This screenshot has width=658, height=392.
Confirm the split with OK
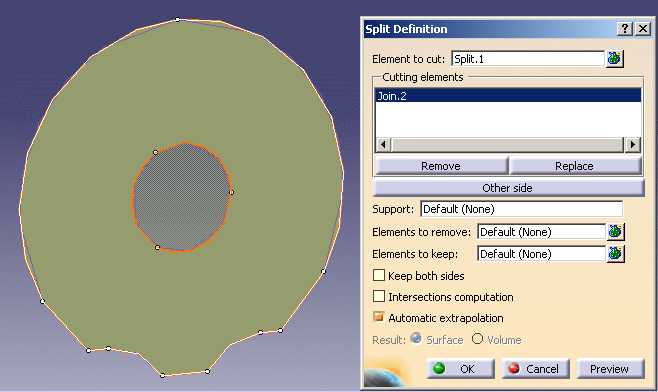[x=460, y=368]
